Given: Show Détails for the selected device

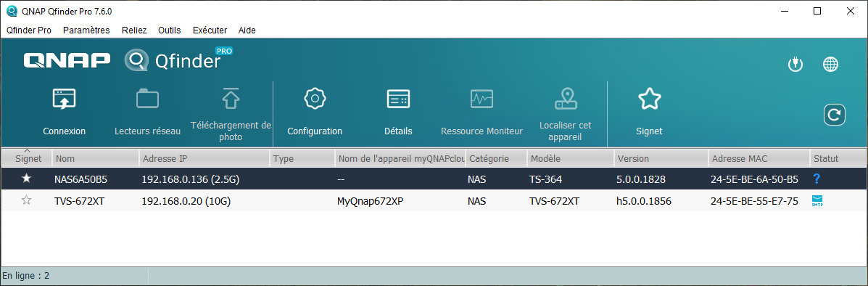Looking at the screenshot, I should click(398, 99).
